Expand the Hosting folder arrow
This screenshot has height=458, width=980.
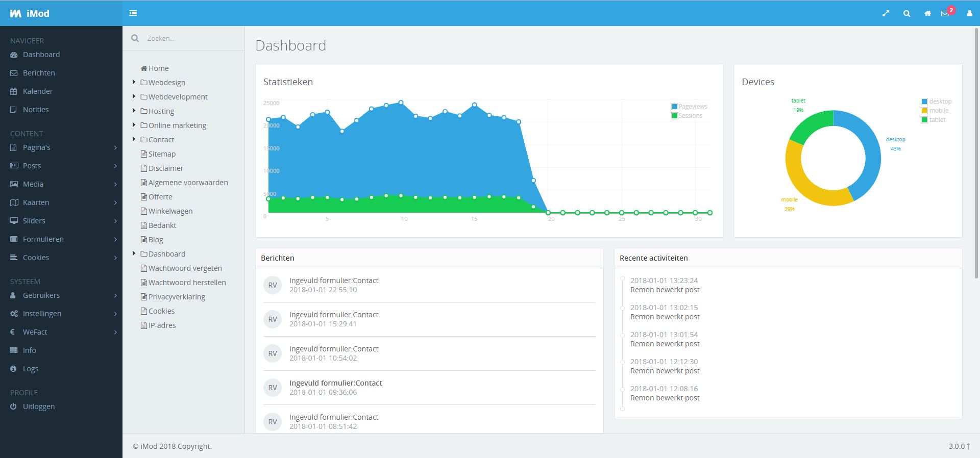tap(134, 111)
